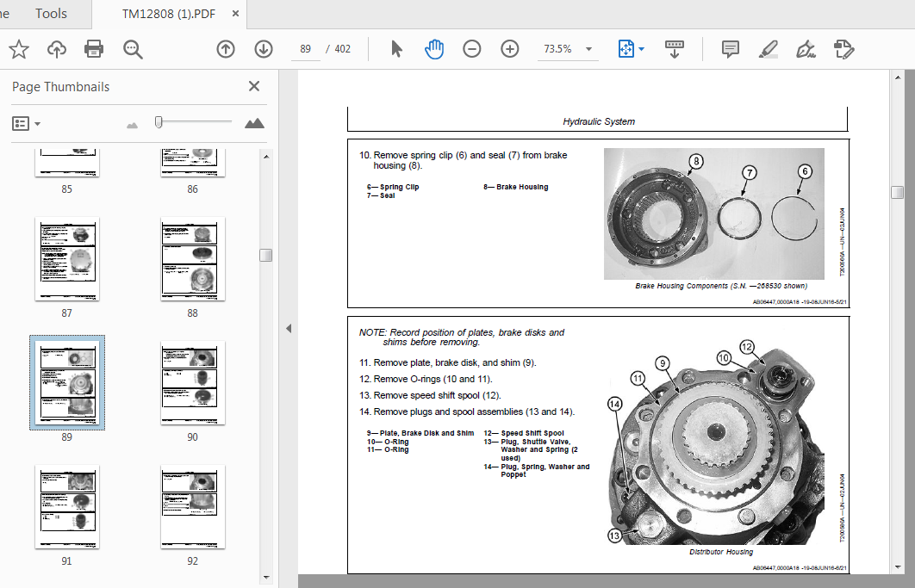The width and height of the screenshot is (915, 588).
Task: Close the Page Thumbnails panel
Action: (254, 86)
